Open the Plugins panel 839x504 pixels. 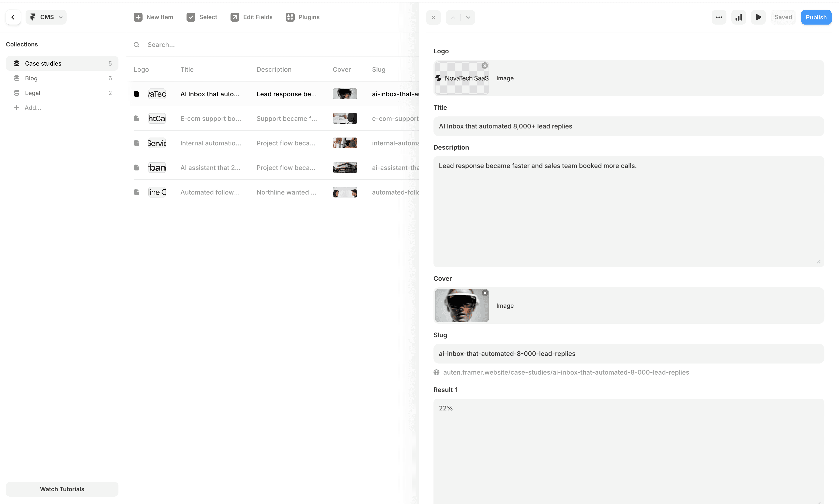pyautogui.click(x=303, y=17)
